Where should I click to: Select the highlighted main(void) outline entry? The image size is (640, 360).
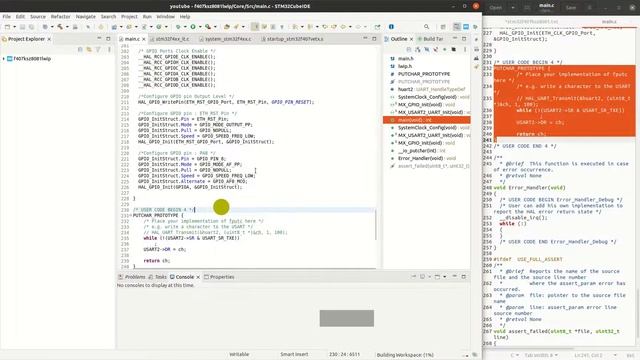tap(427, 120)
